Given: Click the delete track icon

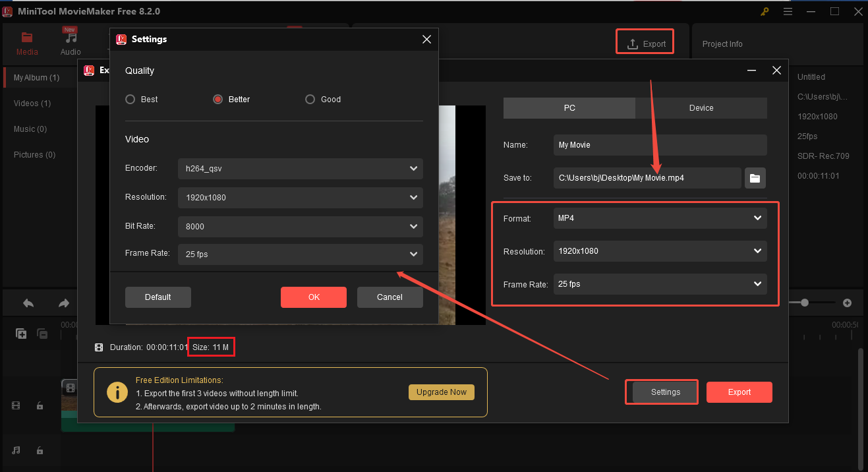Looking at the screenshot, I should pyautogui.click(x=42, y=334).
